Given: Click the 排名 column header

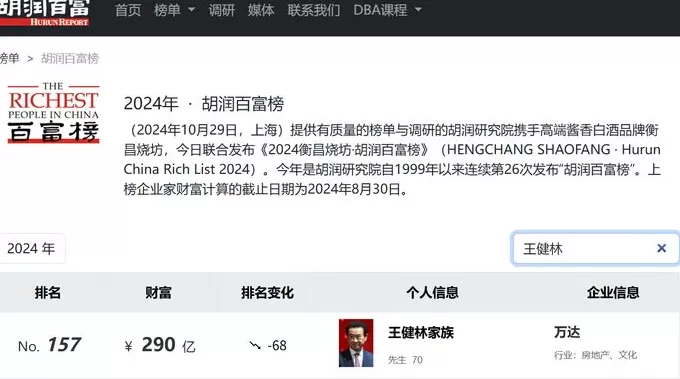Looking at the screenshot, I should [48, 293].
